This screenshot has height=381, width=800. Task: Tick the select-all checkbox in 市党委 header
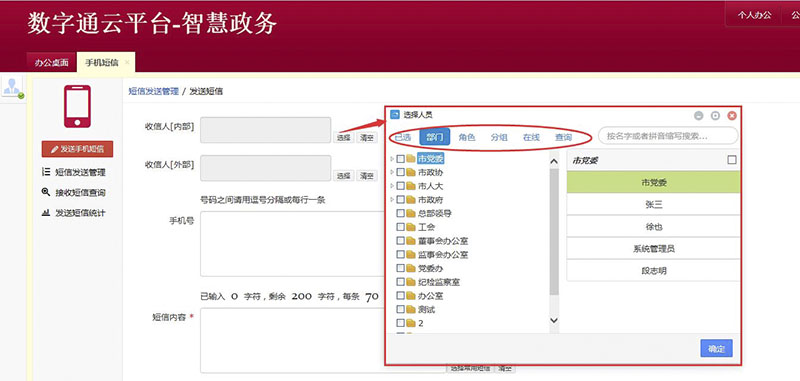click(x=732, y=160)
